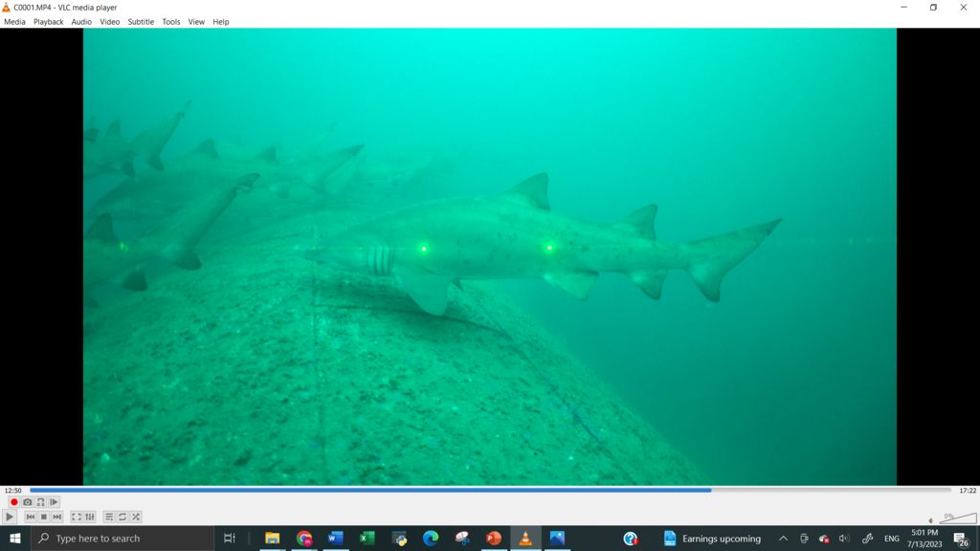Toggle loop repeat mode
980x551 pixels.
click(x=122, y=517)
